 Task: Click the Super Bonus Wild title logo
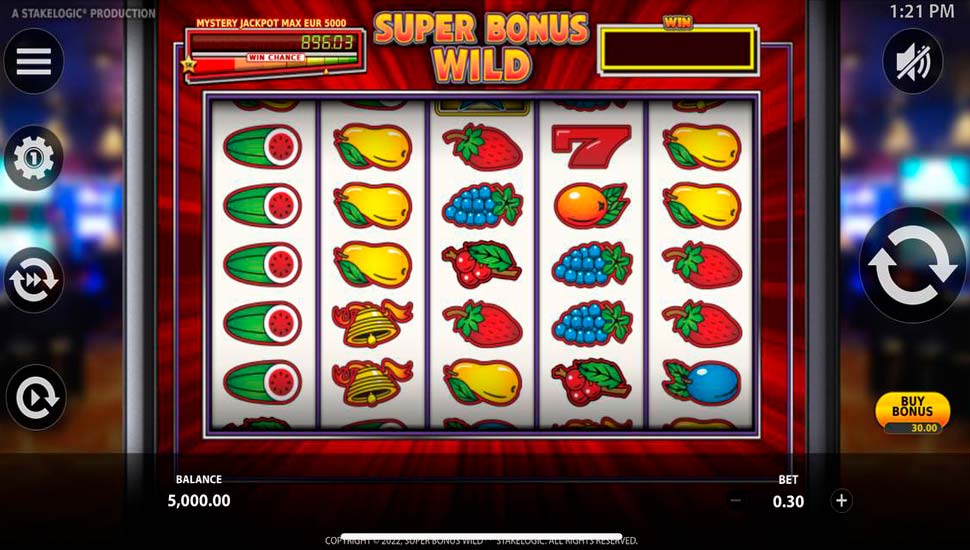[482, 46]
